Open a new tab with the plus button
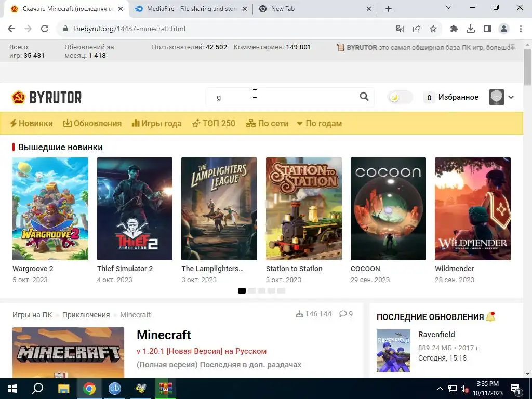Image resolution: width=532 pixels, height=399 pixels. coord(389,9)
